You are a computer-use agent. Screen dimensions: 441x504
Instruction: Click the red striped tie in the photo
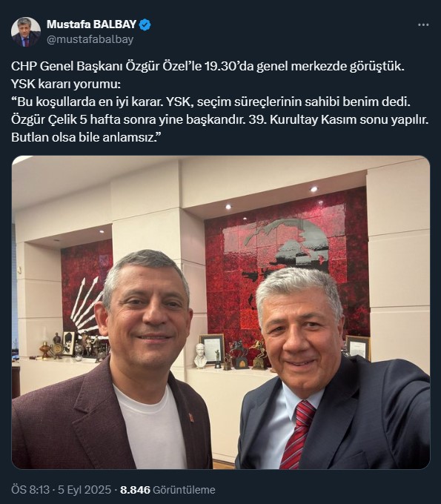pyautogui.click(x=298, y=434)
